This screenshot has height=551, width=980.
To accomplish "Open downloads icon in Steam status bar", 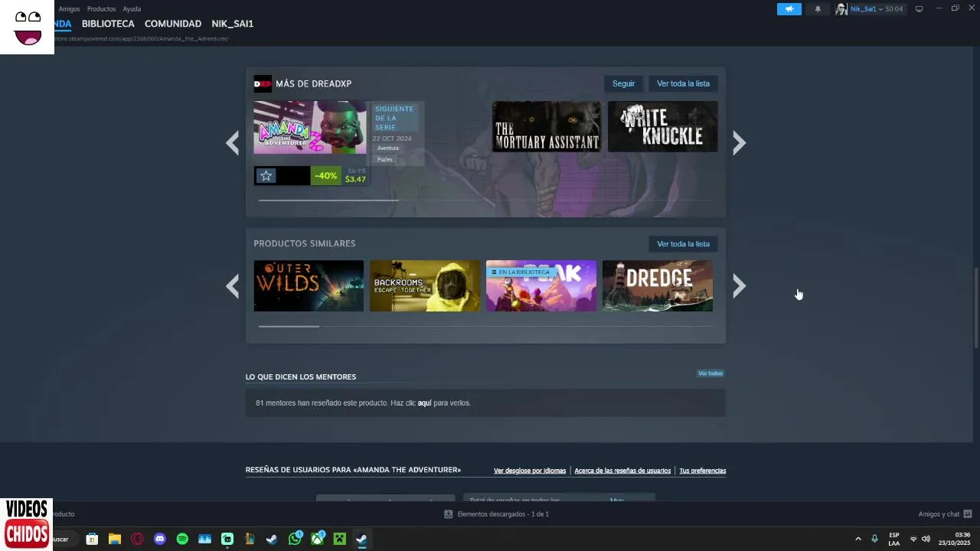I will [449, 514].
